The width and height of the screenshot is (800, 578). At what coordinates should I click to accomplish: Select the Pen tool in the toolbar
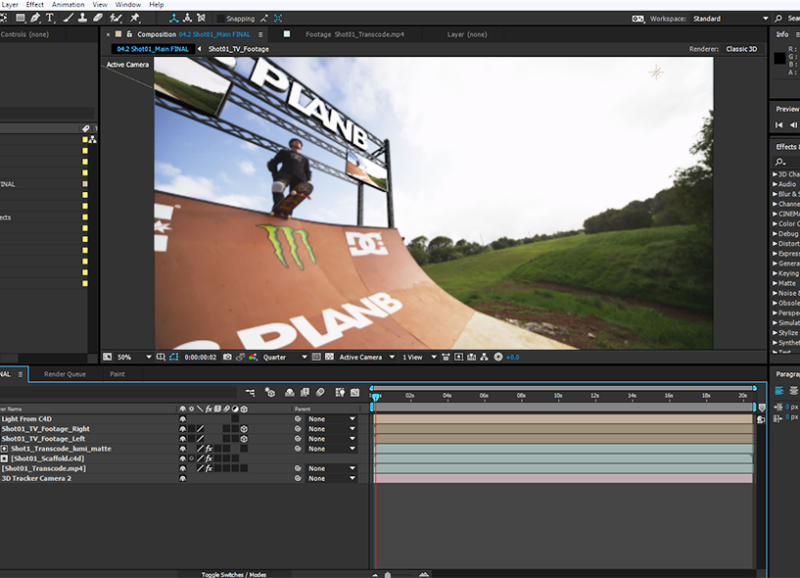(x=35, y=18)
